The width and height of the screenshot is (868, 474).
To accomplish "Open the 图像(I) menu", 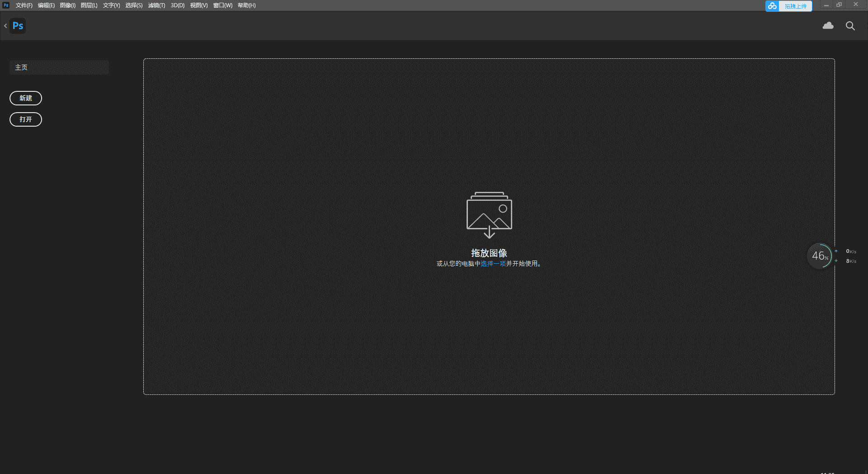I will click(x=68, y=5).
